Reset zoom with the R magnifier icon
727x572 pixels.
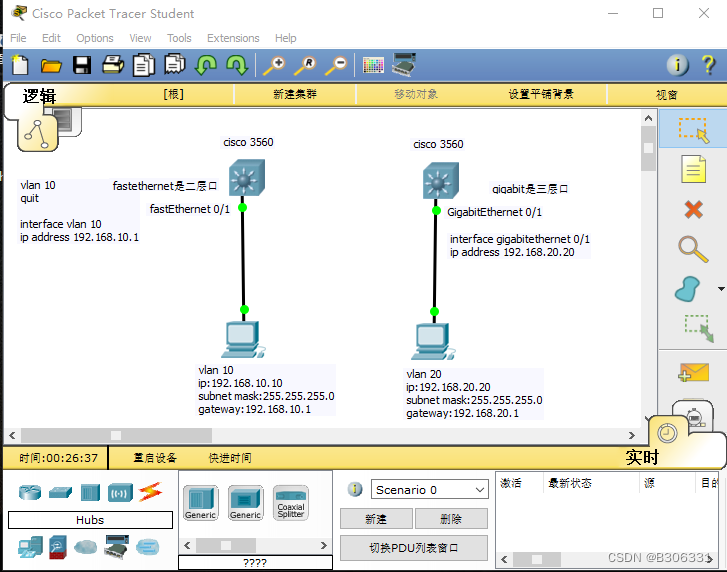pyautogui.click(x=305, y=65)
